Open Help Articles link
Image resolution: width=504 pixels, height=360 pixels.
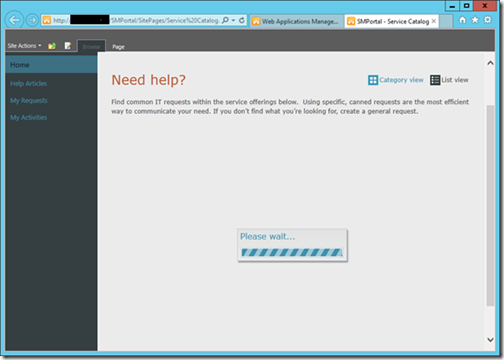(28, 84)
